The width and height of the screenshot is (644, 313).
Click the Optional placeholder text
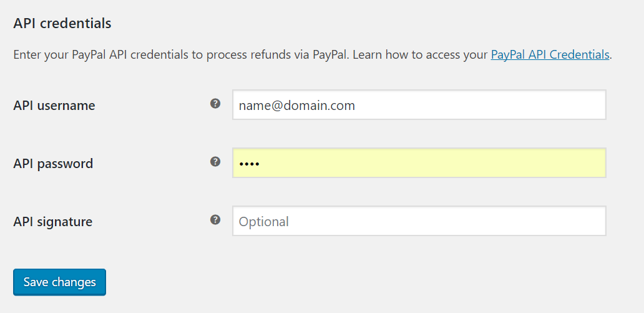tap(264, 222)
